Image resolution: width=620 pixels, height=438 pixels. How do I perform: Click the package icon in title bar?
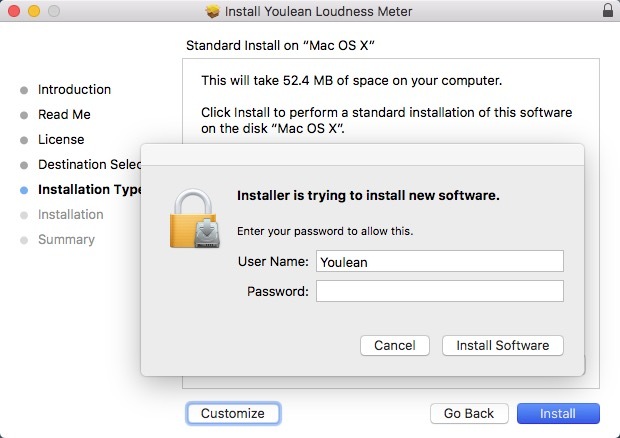tap(212, 11)
